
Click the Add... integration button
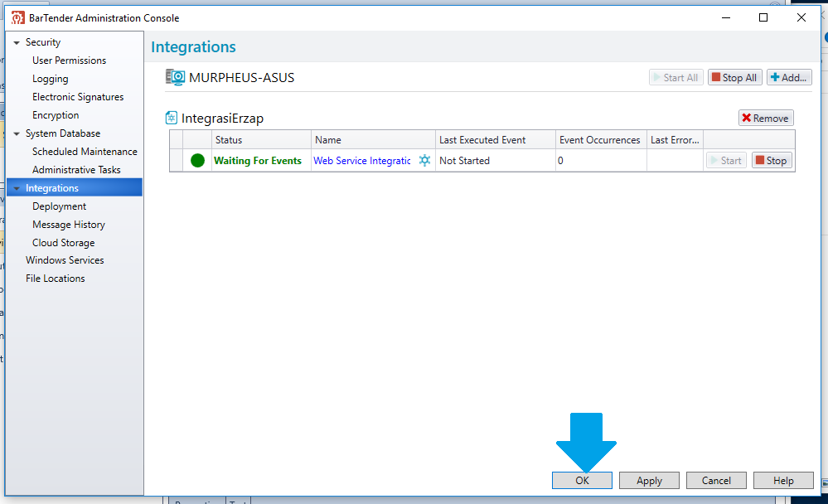point(789,78)
